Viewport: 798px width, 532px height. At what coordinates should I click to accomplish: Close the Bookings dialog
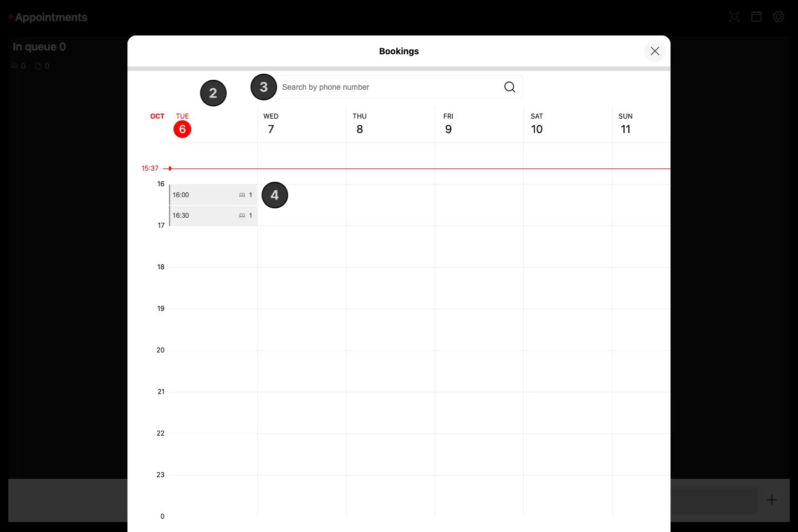tap(655, 51)
